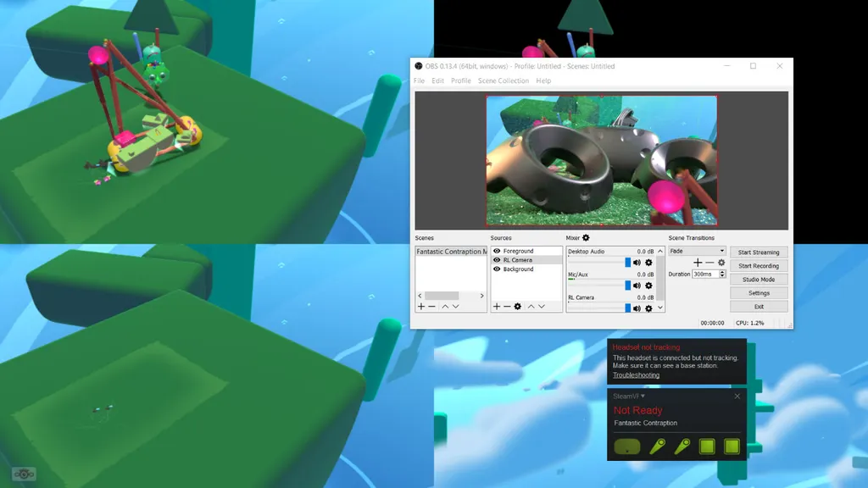Open the Troubleshooting link
The width and height of the screenshot is (868, 488).
(637, 375)
